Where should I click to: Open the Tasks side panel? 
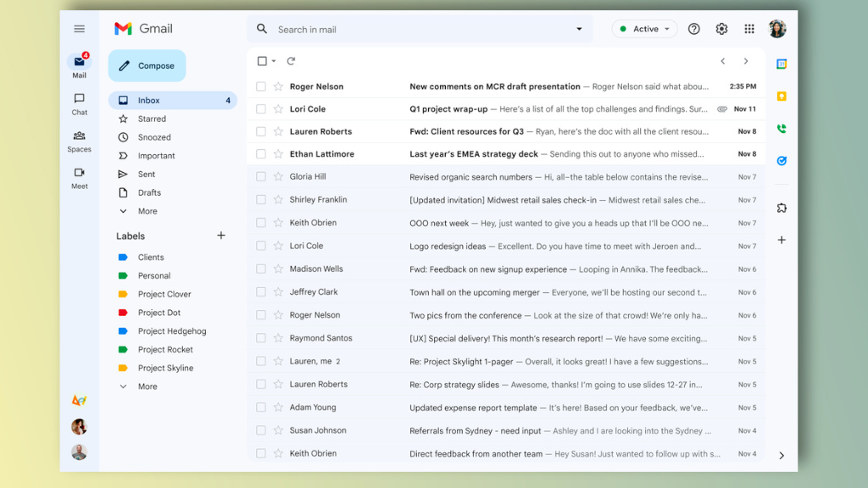[782, 161]
